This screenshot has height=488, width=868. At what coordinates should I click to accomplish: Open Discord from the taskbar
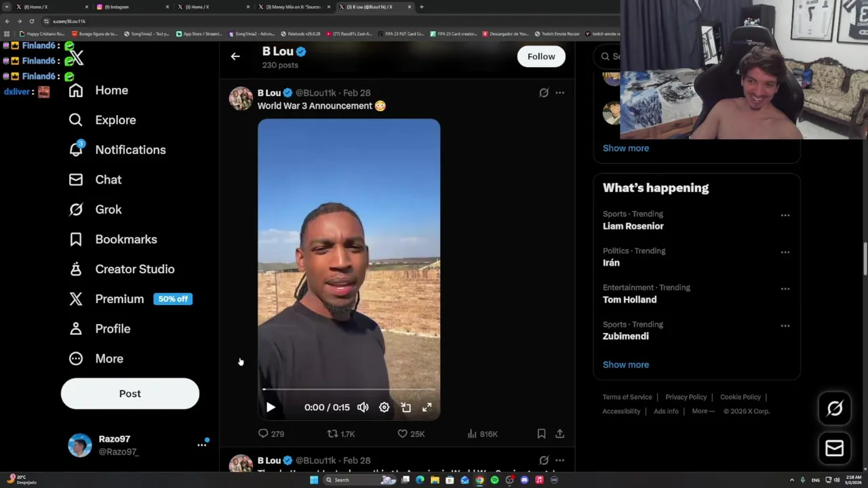click(524, 480)
